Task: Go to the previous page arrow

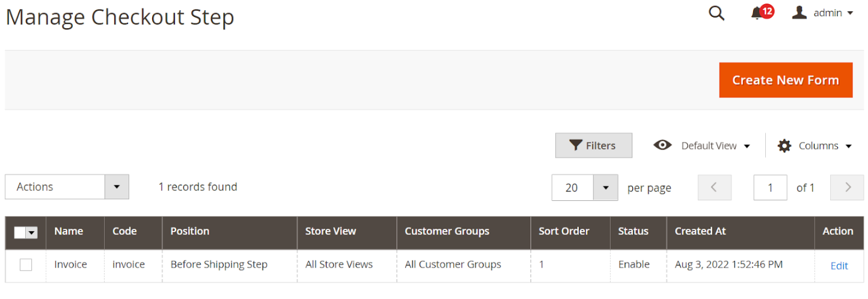Action: click(714, 188)
